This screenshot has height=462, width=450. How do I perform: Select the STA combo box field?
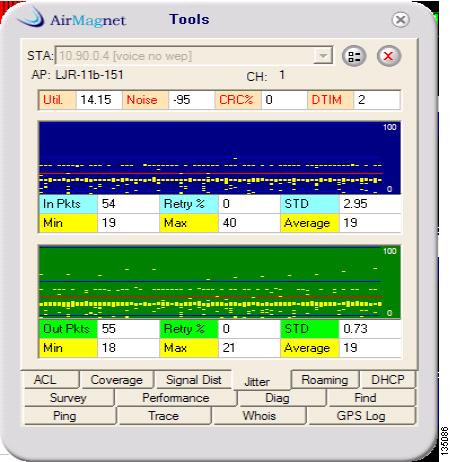tap(194, 56)
